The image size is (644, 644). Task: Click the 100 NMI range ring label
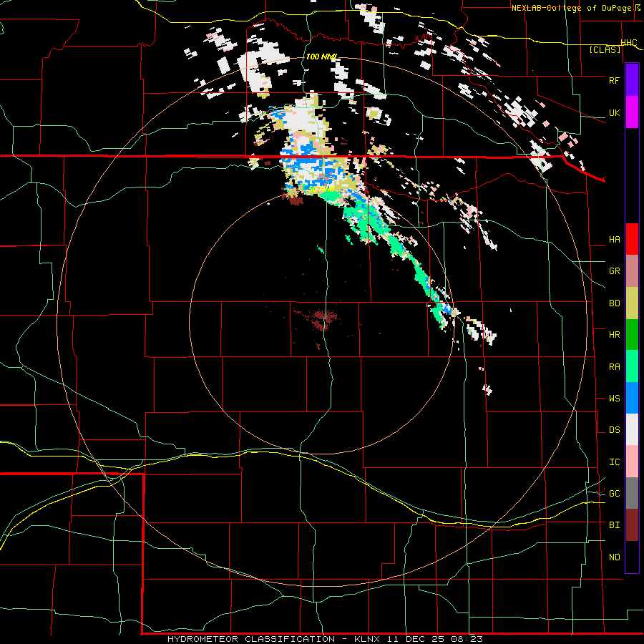pyautogui.click(x=321, y=57)
